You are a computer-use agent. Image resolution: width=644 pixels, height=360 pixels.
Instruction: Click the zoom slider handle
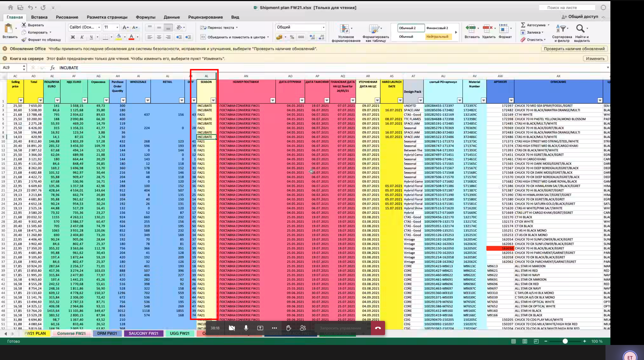[x=565, y=341]
